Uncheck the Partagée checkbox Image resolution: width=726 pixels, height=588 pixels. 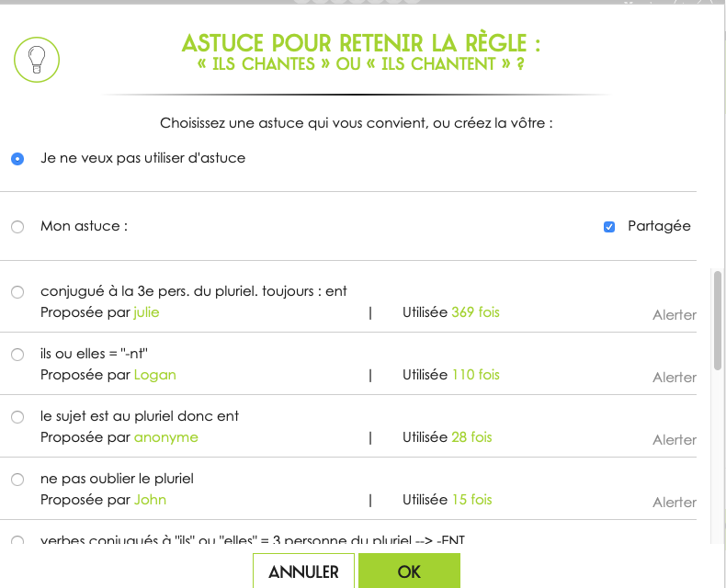tap(609, 227)
